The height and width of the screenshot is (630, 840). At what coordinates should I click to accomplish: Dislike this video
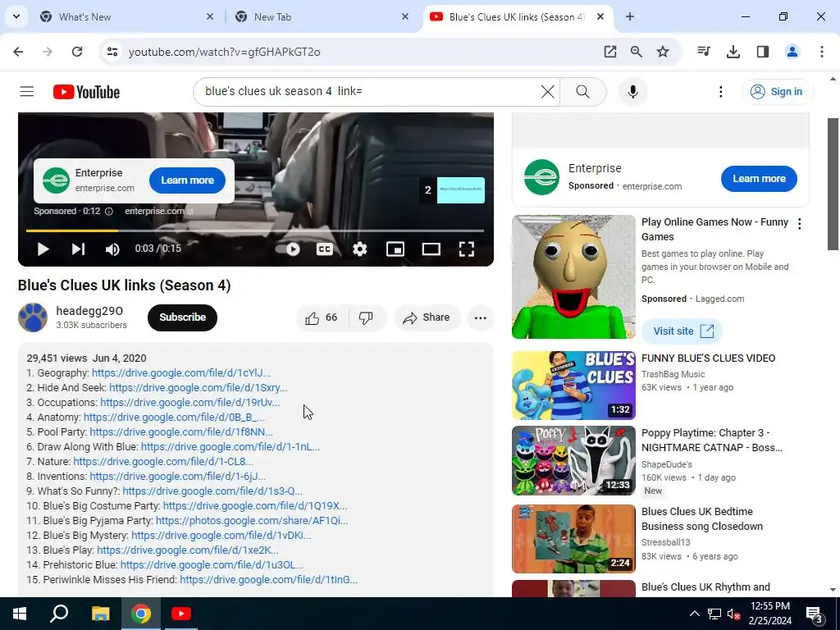point(367,317)
